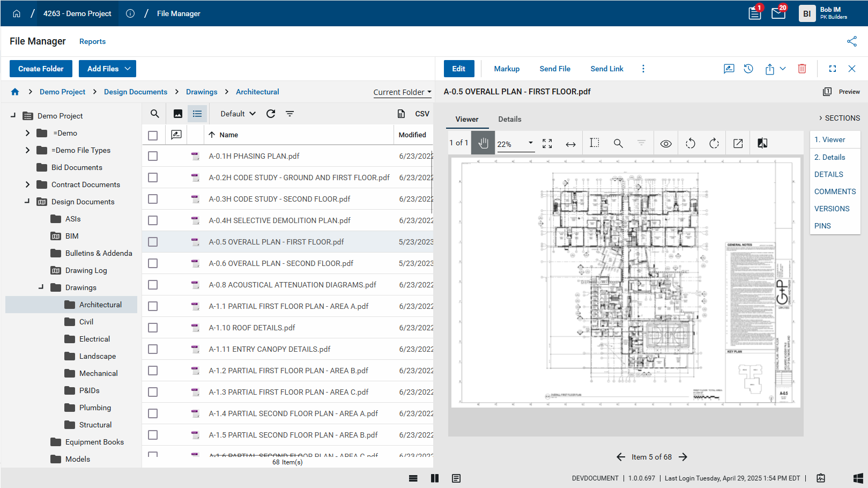The image size is (868, 488).
Task: Delete file using the red trash icon
Action: pyautogui.click(x=802, y=69)
